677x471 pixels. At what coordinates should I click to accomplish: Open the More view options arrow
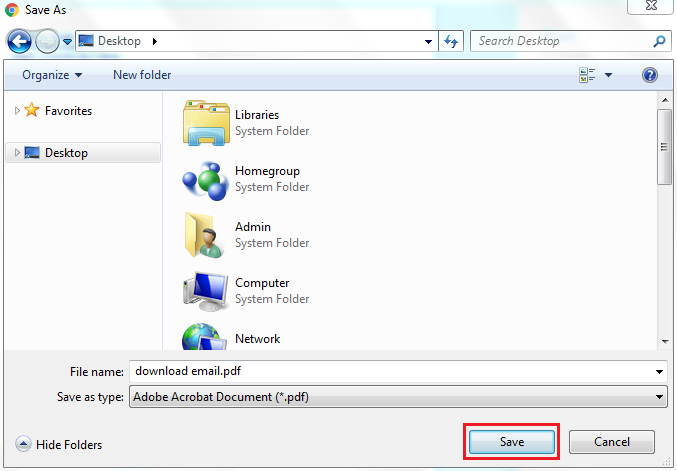pyautogui.click(x=608, y=75)
